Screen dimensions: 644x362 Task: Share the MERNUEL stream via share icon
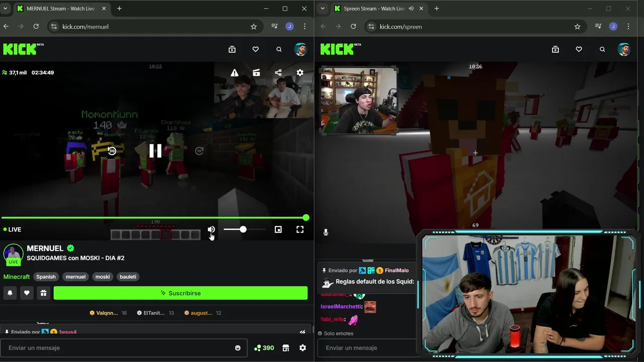click(x=278, y=73)
